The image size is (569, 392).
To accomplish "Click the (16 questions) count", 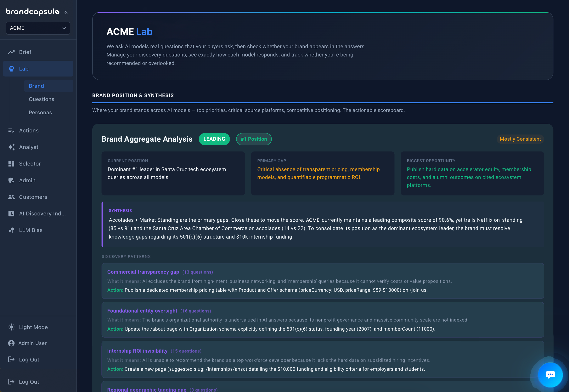I will [196, 311].
